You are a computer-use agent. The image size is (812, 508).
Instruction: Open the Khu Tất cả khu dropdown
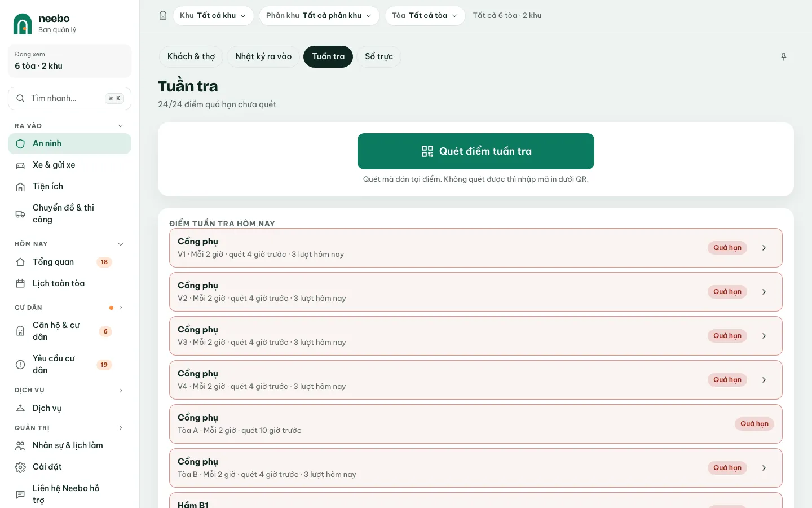pos(213,16)
